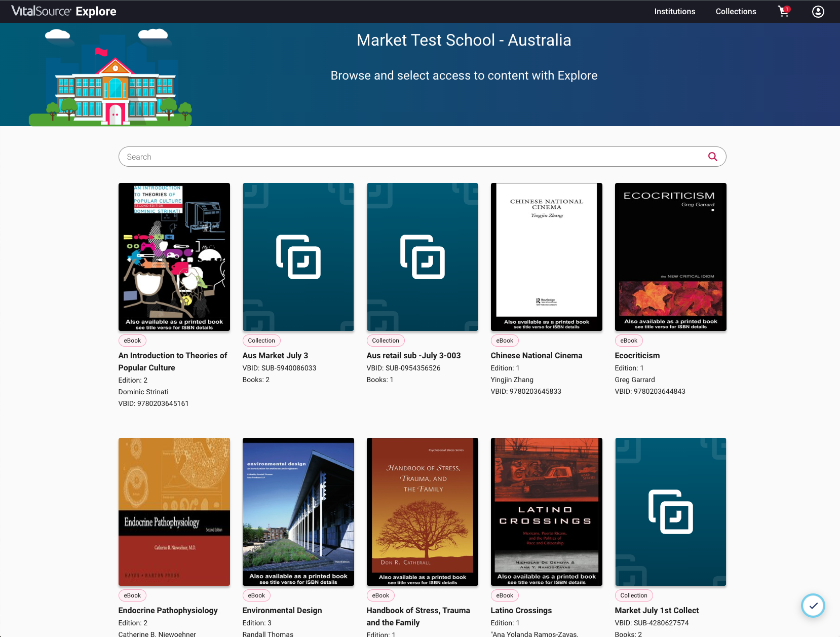The height and width of the screenshot is (637, 840).
Task: Click VBID: 9780203645161 text
Action: pos(154,403)
